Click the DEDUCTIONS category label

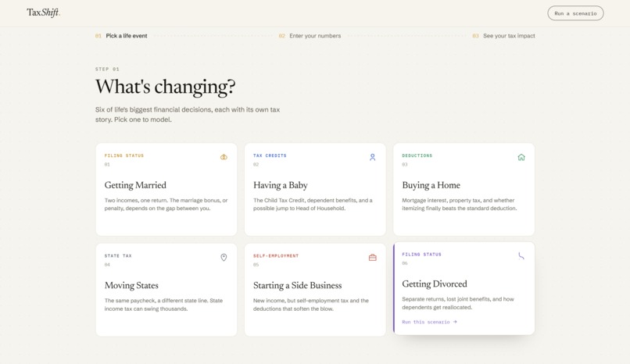[x=417, y=155]
